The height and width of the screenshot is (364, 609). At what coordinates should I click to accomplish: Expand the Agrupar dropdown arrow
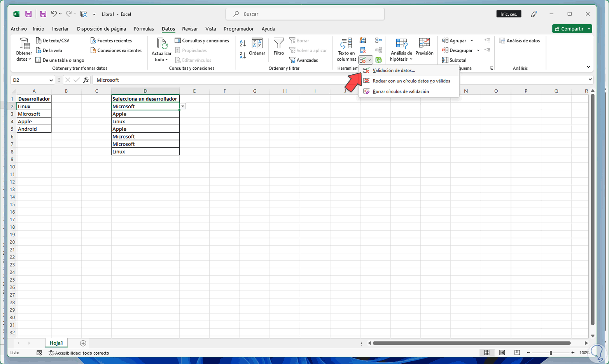pyautogui.click(x=472, y=40)
